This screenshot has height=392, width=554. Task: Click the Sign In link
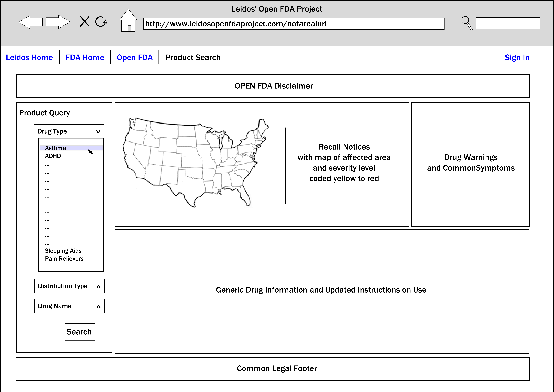tap(517, 57)
